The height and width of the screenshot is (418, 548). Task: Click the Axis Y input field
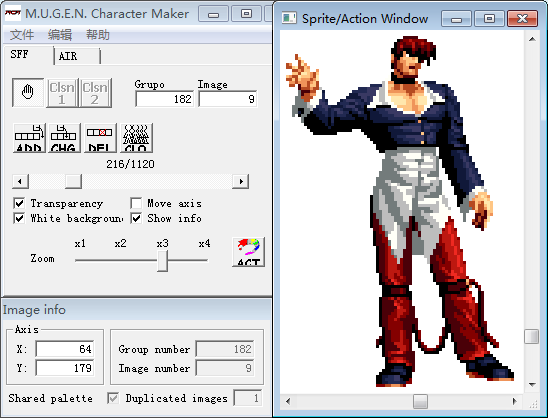(x=65, y=368)
